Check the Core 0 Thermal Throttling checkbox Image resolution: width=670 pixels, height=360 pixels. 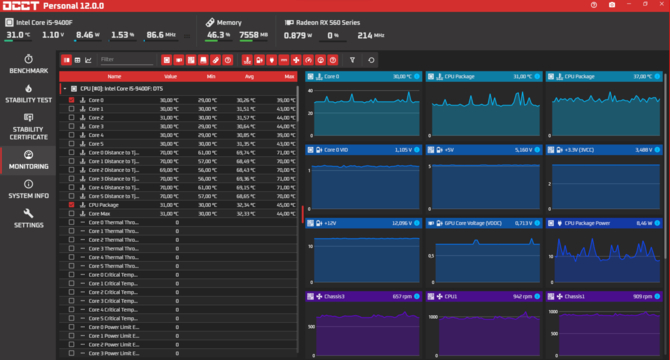pos(71,222)
